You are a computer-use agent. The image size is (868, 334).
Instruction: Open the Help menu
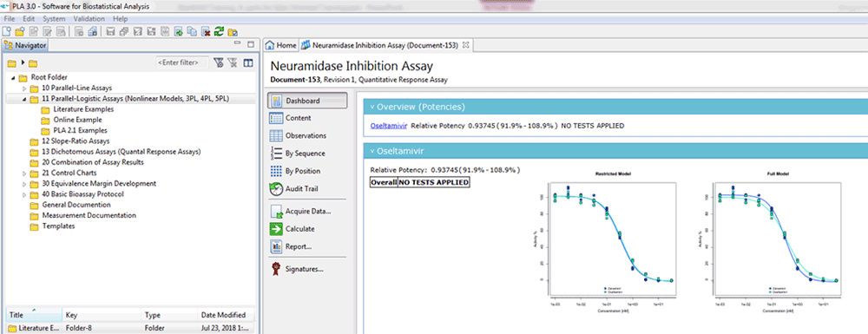click(120, 19)
